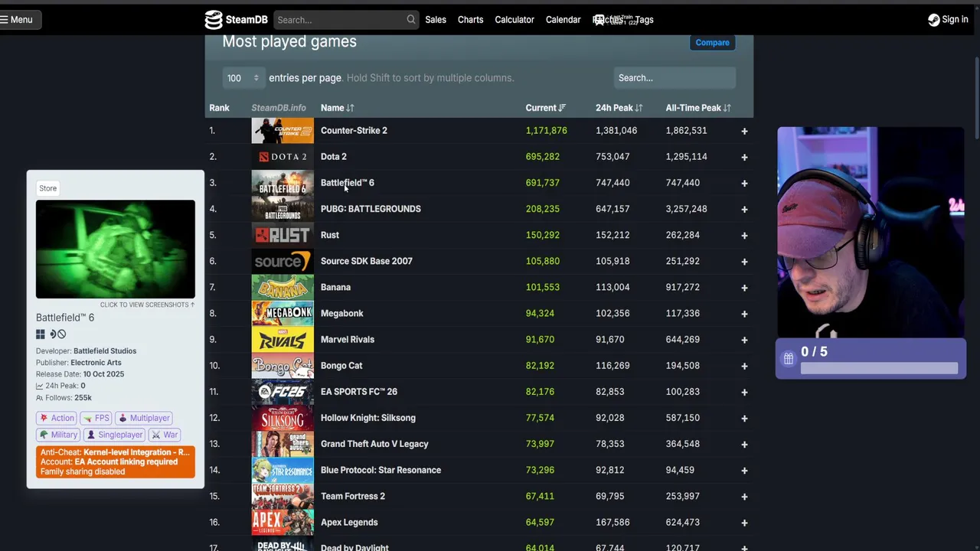
Task: Click the Windows platform icon in popup
Action: [41, 334]
